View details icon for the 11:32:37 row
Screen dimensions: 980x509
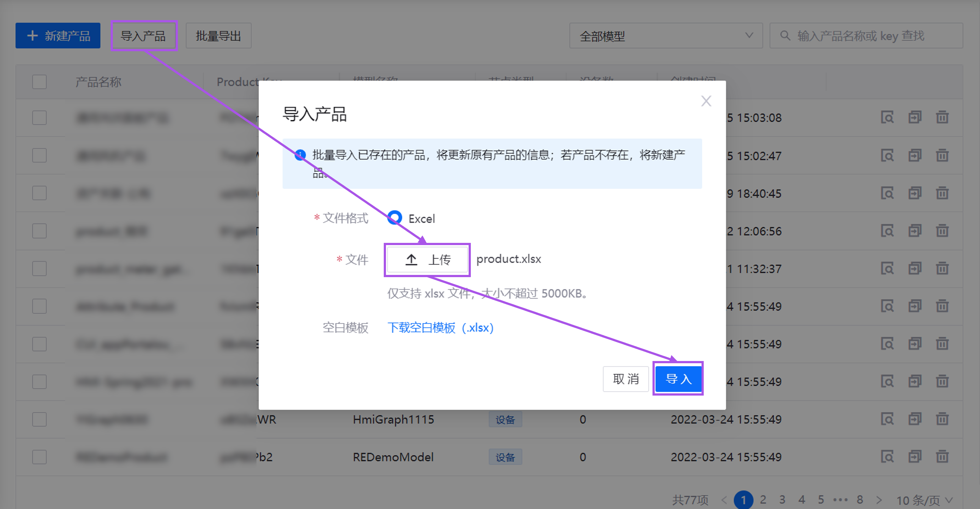[887, 268]
